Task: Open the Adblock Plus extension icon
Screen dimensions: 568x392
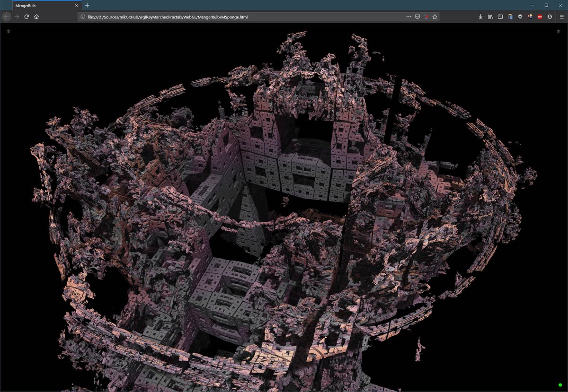Action: (x=540, y=17)
